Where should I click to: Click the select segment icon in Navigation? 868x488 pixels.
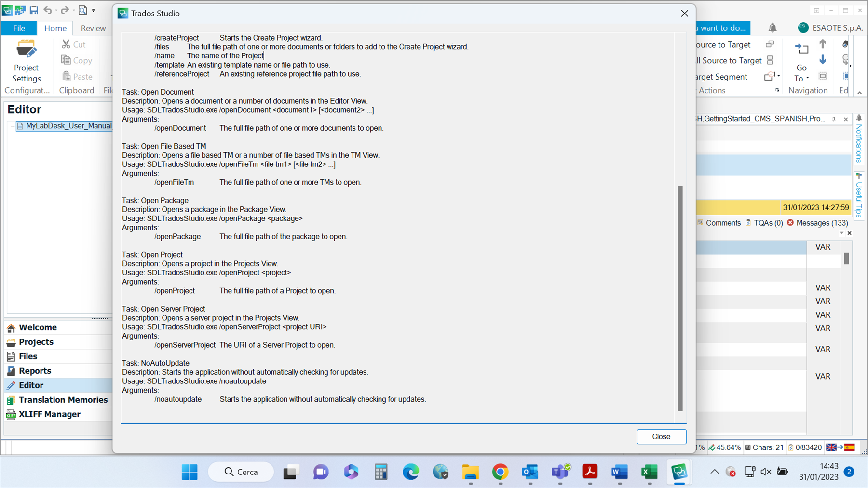point(823,76)
